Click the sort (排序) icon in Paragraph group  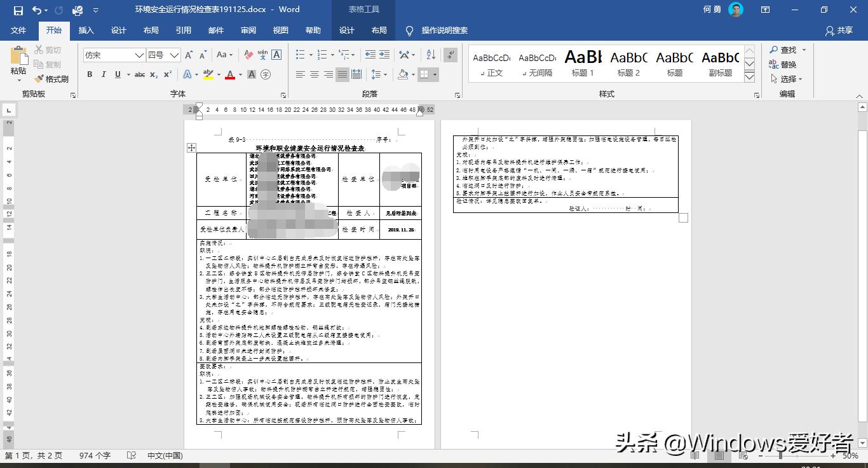[430, 55]
